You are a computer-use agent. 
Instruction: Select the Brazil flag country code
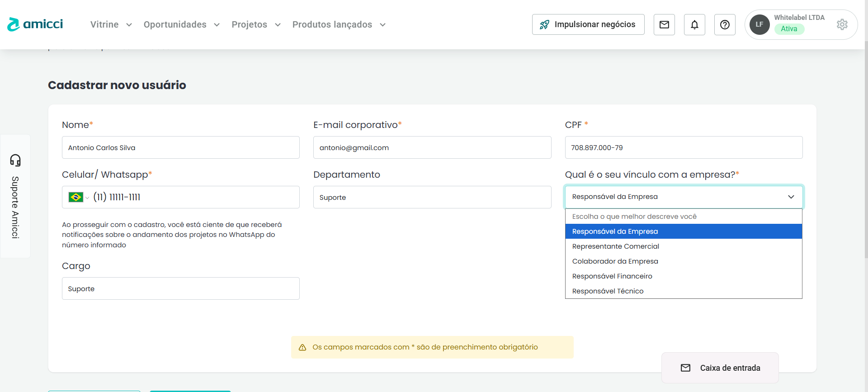click(x=78, y=197)
